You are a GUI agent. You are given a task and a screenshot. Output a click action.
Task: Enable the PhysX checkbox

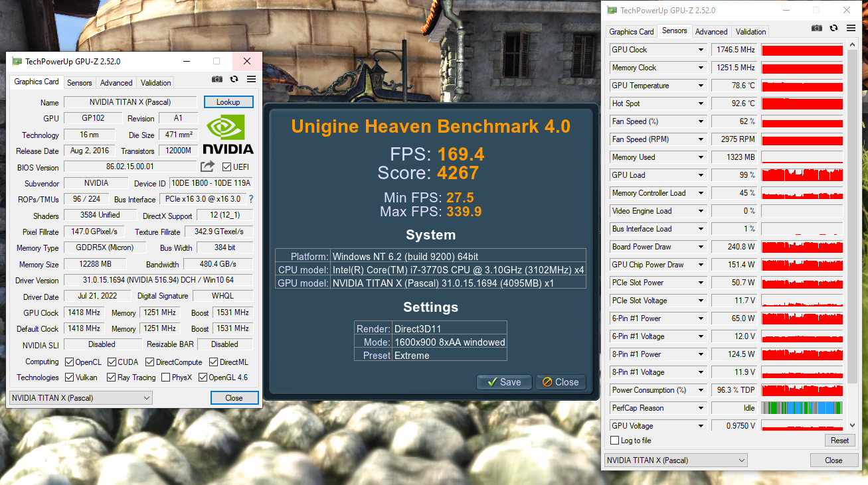click(x=165, y=378)
